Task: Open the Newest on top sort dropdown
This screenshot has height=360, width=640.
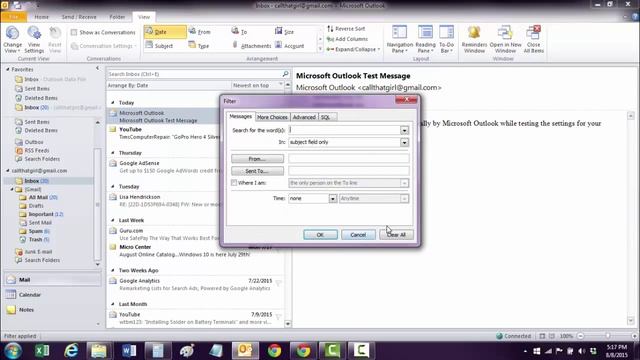Action: (258, 85)
